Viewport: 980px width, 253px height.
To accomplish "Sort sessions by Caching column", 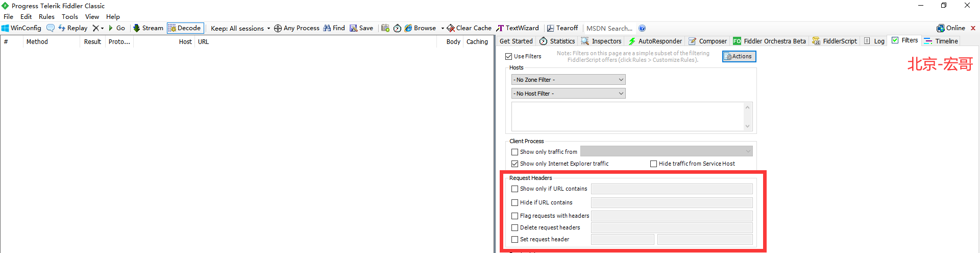I will click(x=477, y=42).
